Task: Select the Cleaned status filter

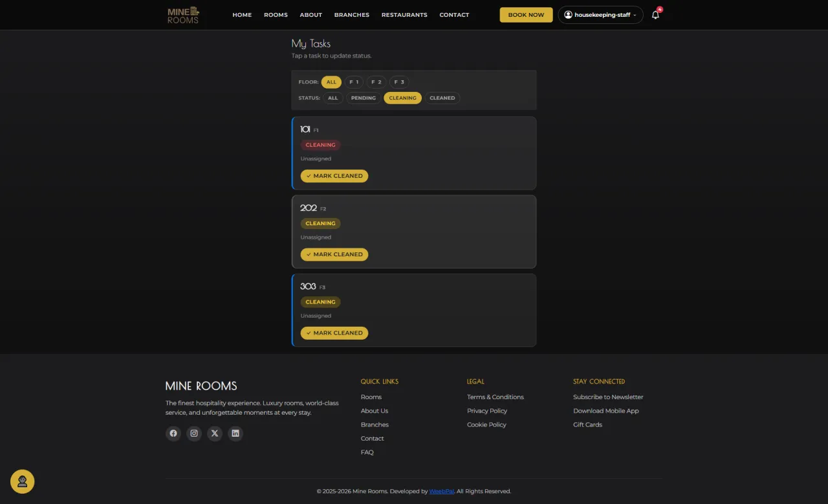Action: pyautogui.click(x=442, y=98)
